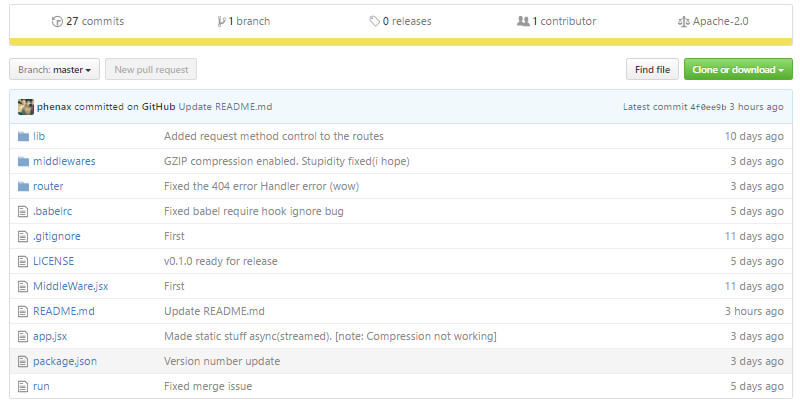Viewport: 800px width, 400px height.
Task: Open the Apache-2.0 license link
Action: pos(713,21)
